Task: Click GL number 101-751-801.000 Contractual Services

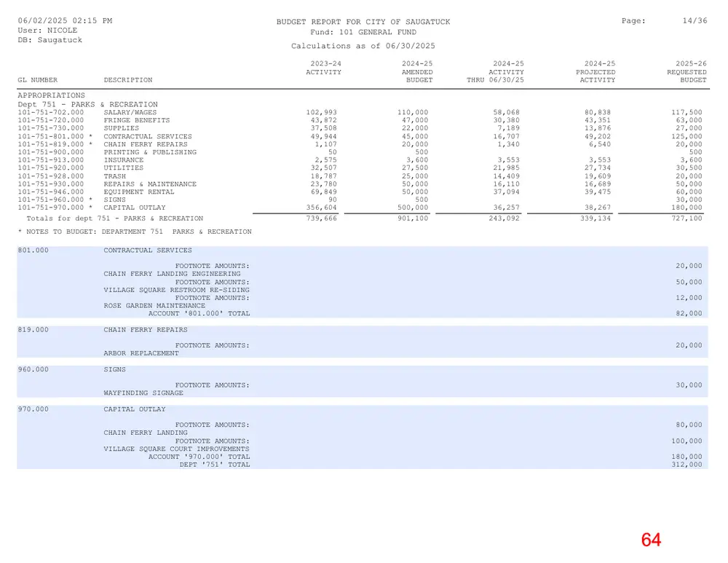Action: [51, 137]
